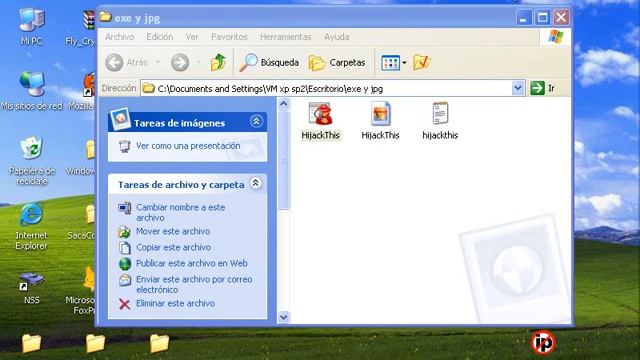This screenshot has width=640, height=360.
Task: Click the move file icon
Action: tap(124, 232)
